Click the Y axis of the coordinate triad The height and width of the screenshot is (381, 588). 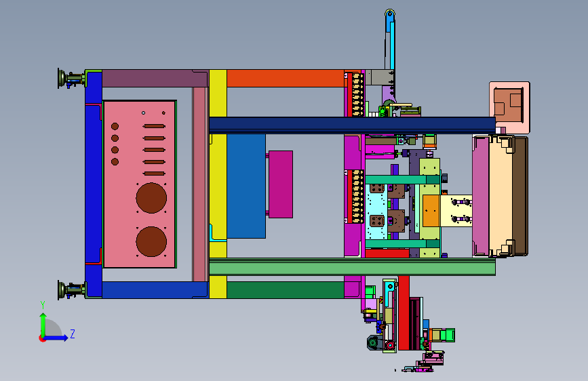43,325
